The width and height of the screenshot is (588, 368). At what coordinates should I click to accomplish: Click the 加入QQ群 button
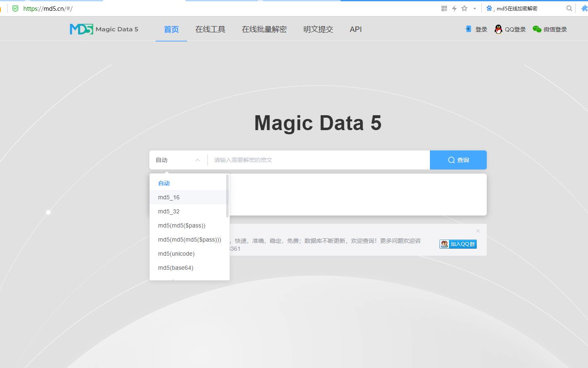point(458,244)
